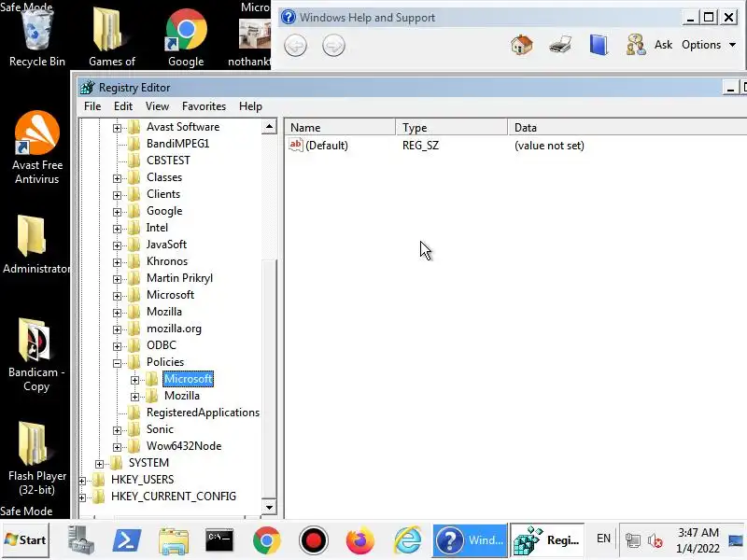Select the CBSTEST registry key
The image size is (747, 560).
point(168,161)
